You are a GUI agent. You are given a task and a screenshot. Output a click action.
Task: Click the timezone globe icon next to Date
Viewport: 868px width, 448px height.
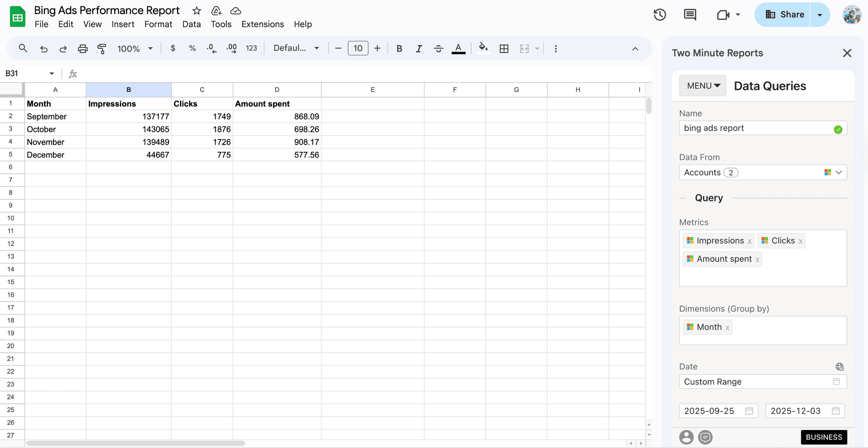(840, 367)
